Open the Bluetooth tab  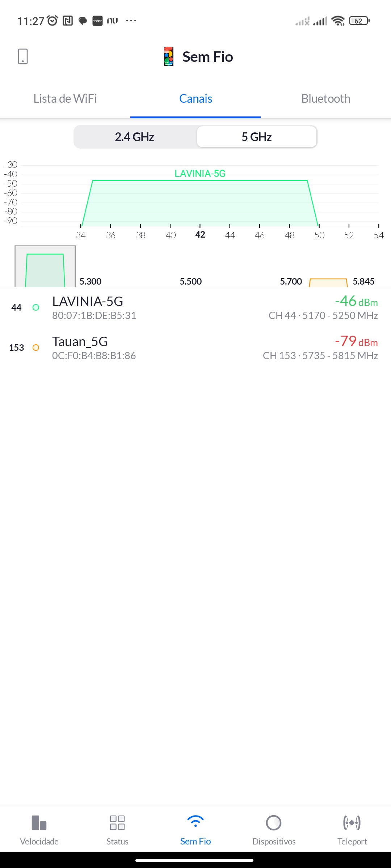tap(326, 99)
